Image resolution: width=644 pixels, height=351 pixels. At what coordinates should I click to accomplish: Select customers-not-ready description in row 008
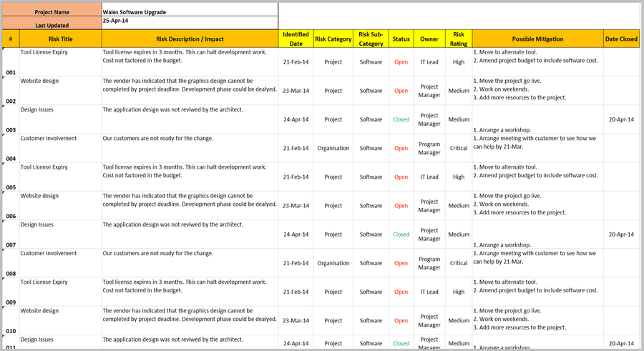pyautogui.click(x=157, y=253)
